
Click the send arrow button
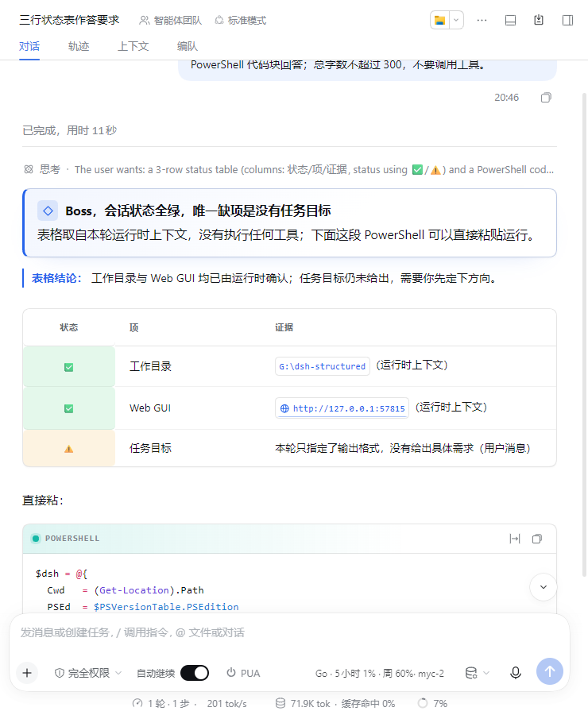tap(550, 671)
